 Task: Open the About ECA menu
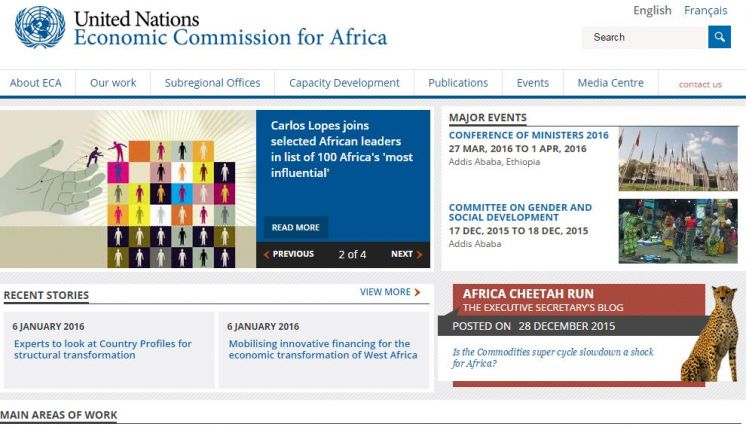pos(36,83)
